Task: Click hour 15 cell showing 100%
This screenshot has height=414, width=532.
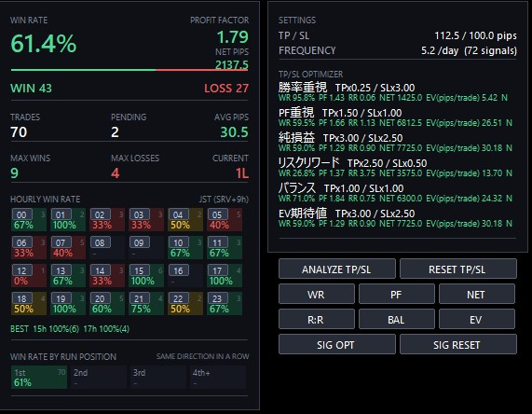Action: click(x=146, y=276)
